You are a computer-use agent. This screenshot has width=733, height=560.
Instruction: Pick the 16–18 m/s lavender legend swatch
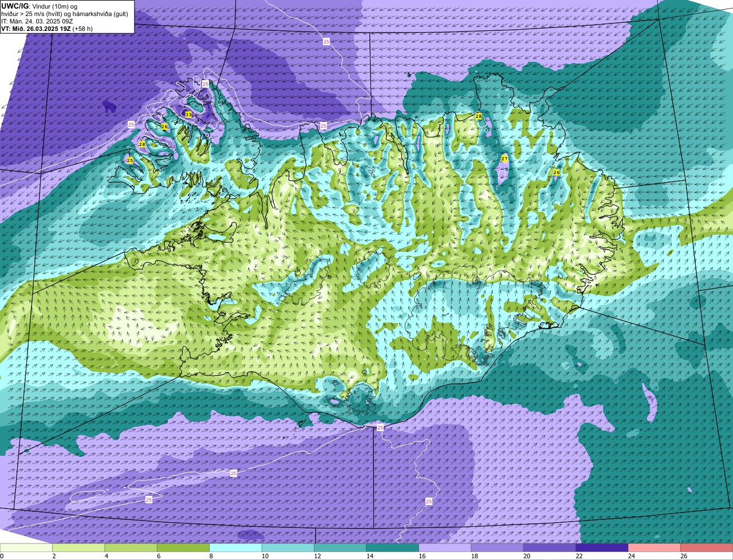(x=445, y=547)
